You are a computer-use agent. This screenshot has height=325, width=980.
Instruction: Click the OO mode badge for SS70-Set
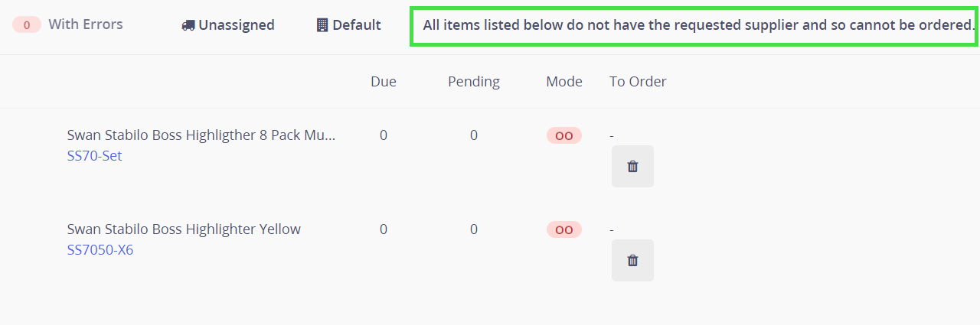point(563,135)
